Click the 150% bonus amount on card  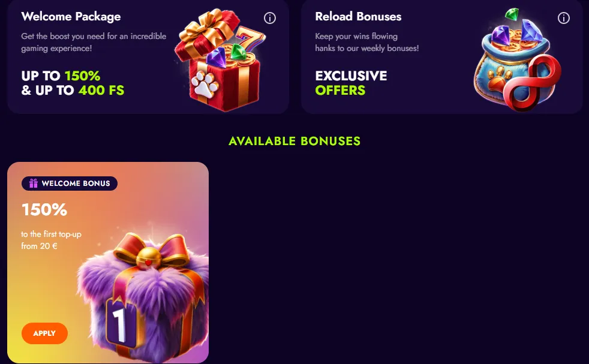coord(44,209)
